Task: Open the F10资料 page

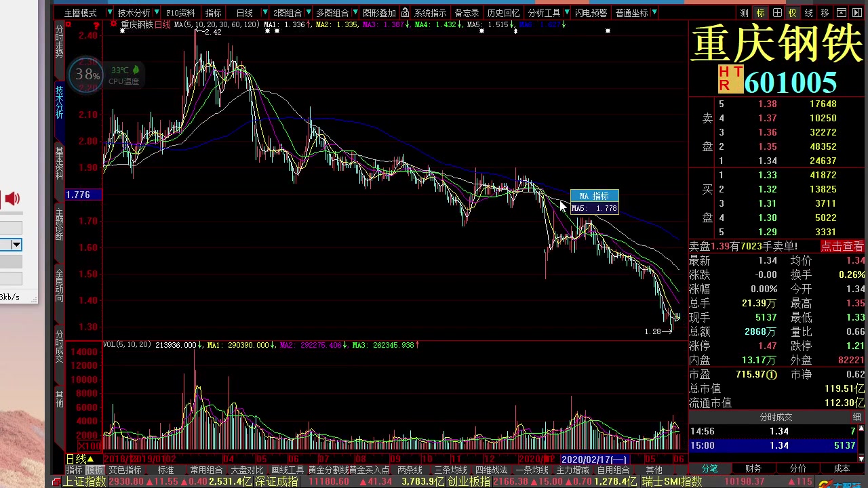Action: tap(180, 13)
